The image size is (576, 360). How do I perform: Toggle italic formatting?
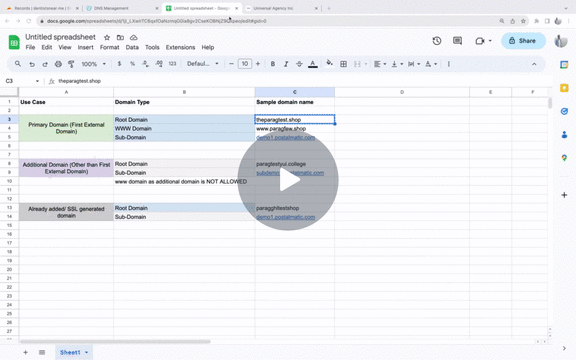286,64
